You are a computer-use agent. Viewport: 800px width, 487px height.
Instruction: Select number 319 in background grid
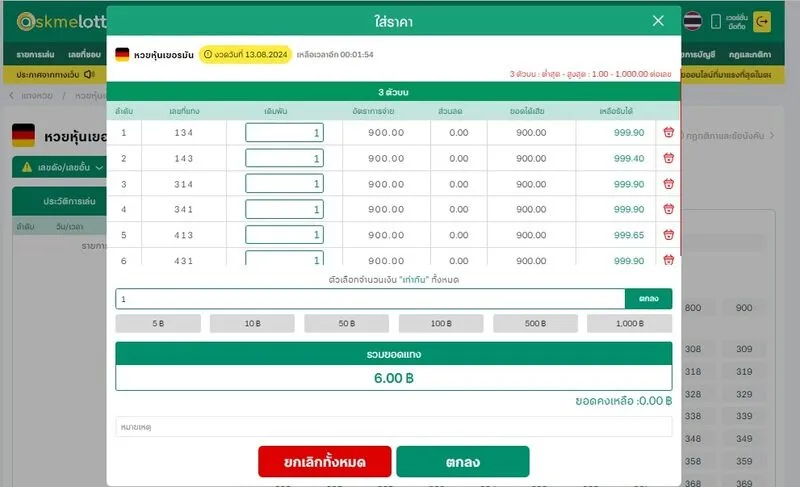pyautogui.click(x=744, y=371)
